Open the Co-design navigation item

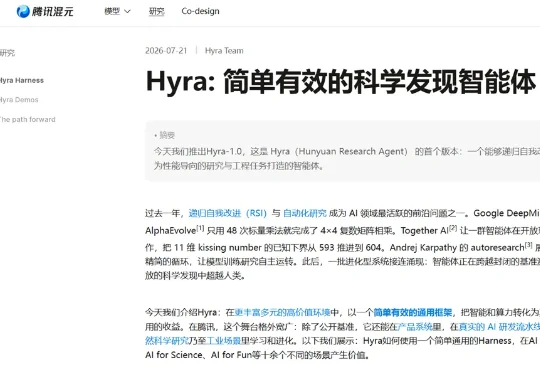(200, 11)
